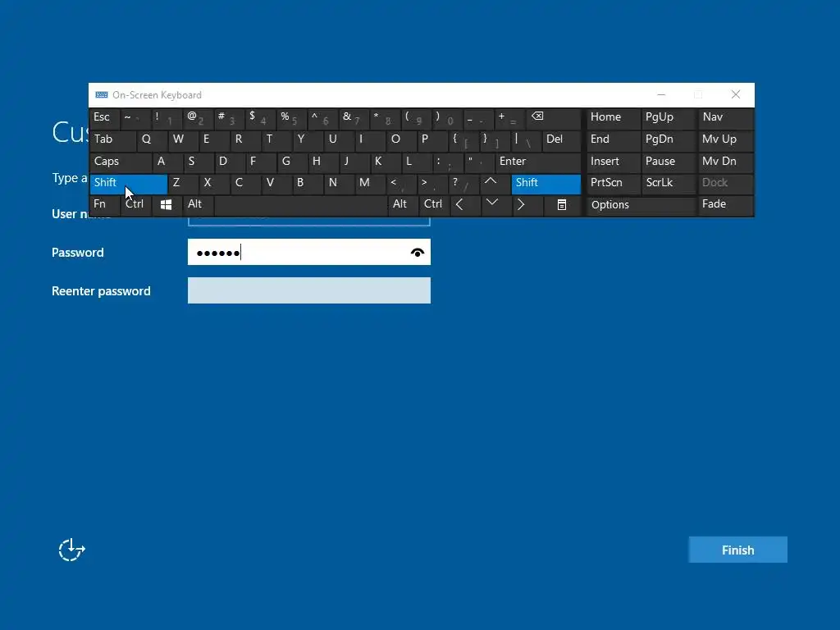Click the On-Screen Keyboard title icon
Viewport: 840px width, 630px height.
click(101, 95)
